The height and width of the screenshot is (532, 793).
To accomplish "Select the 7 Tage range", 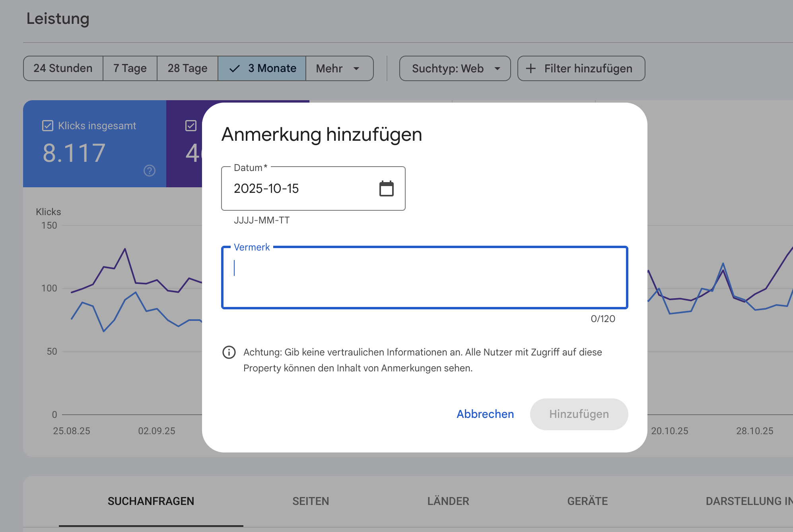I will pyautogui.click(x=130, y=68).
